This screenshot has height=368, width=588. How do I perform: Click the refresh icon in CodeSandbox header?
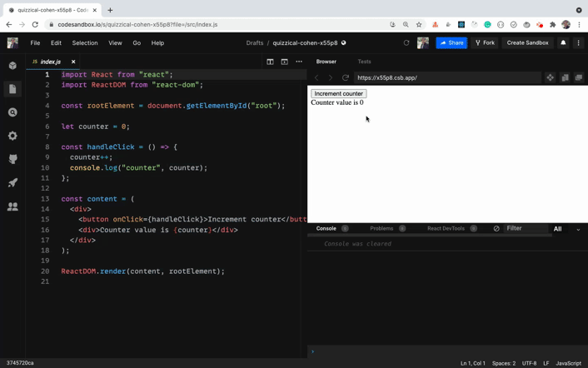[x=406, y=42]
